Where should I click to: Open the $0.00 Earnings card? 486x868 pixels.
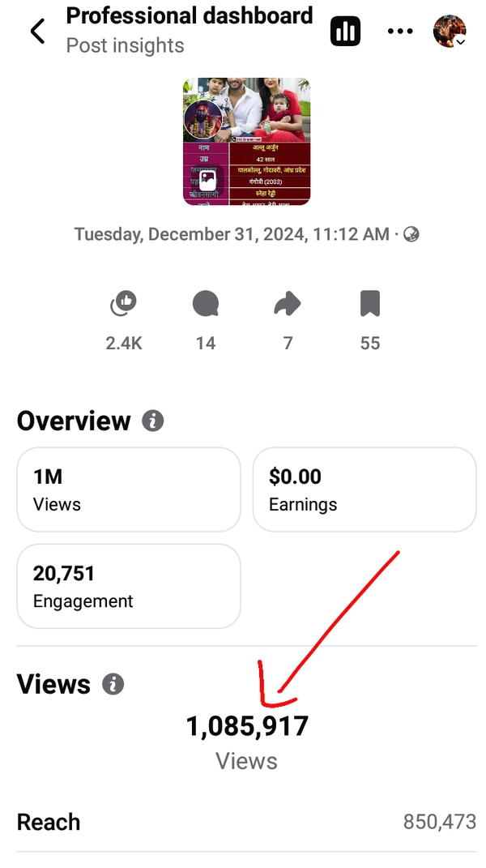[x=364, y=490]
